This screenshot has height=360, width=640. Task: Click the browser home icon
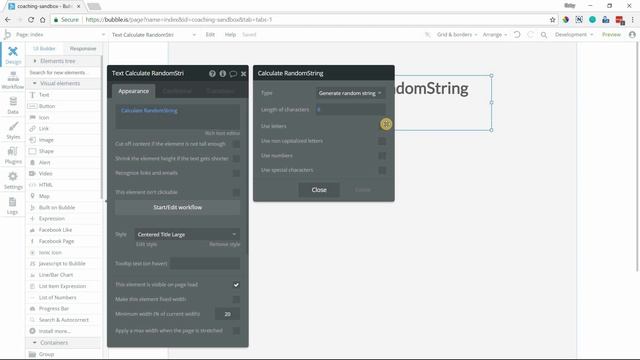[x=42, y=20]
